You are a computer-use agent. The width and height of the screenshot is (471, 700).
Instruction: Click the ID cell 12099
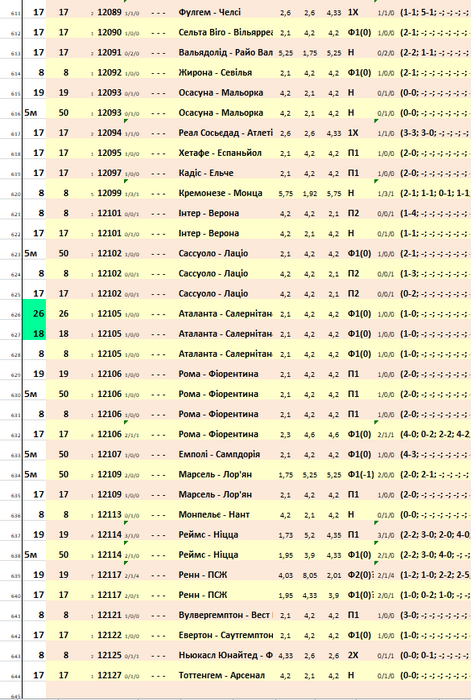109,193
